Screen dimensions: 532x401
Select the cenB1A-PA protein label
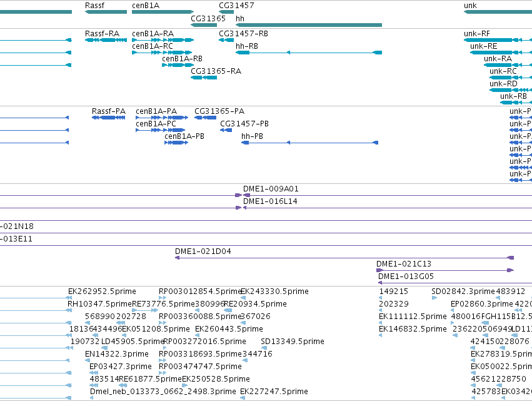pos(156,112)
